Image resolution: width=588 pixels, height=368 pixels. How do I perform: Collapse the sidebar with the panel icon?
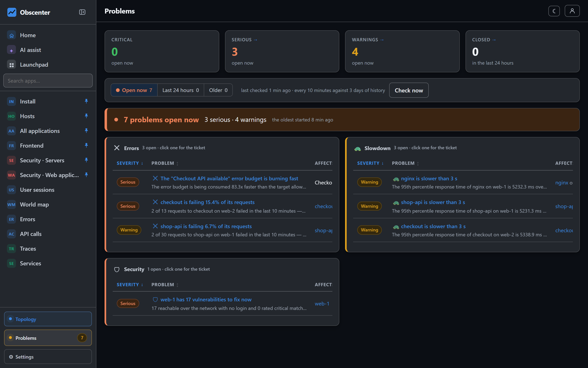point(82,12)
